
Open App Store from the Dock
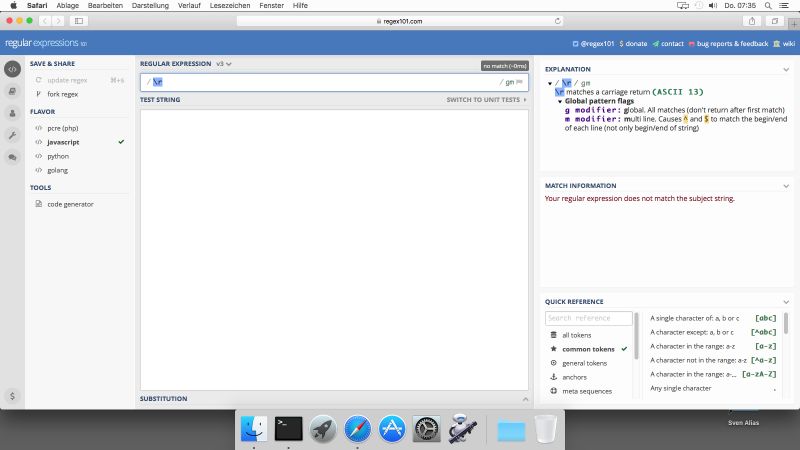392,429
